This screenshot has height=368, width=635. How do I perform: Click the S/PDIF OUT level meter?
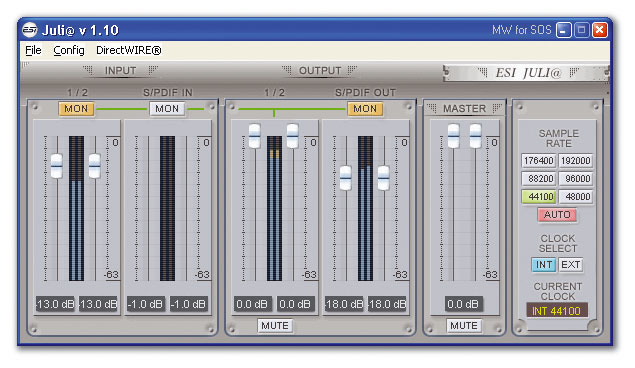pos(365,208)
